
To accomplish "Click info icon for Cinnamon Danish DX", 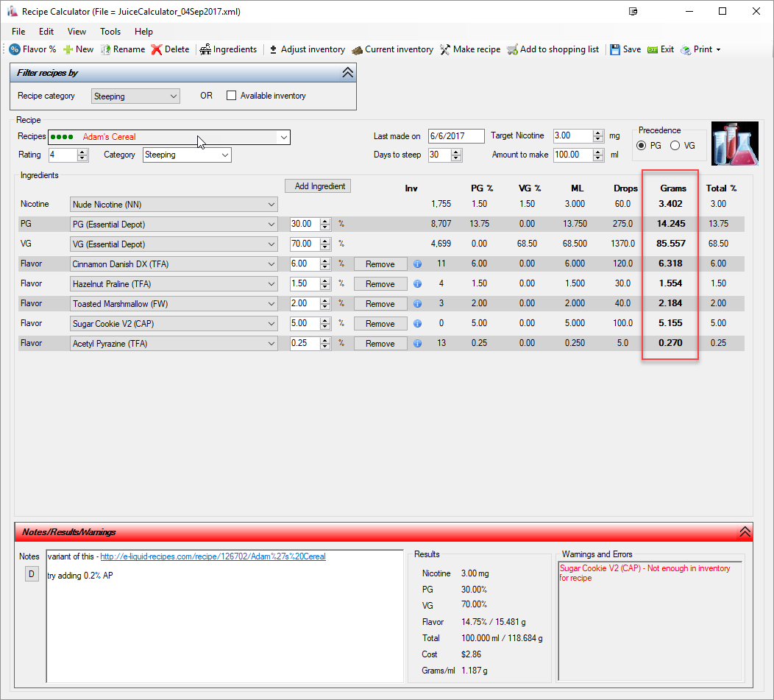I will tap(417, 264).
